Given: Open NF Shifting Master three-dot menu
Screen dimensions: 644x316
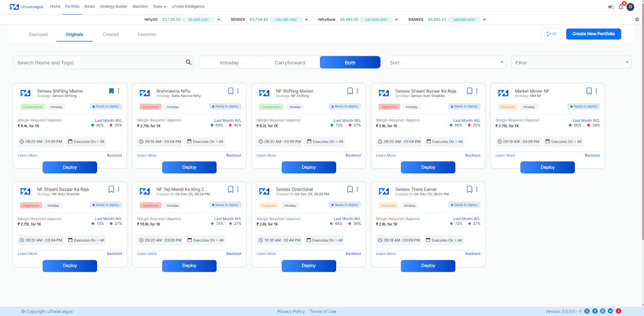Looking at the screenshot, I should pos(357,91).
